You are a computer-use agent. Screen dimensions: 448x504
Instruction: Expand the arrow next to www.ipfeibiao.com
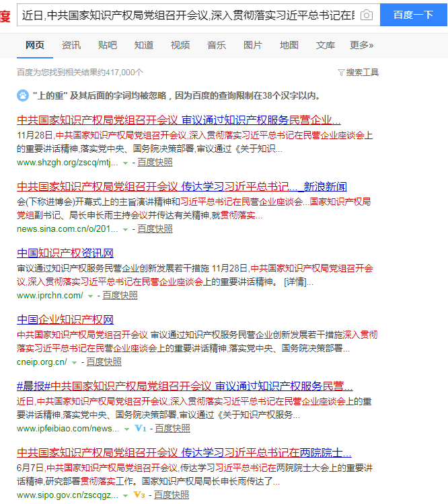coord(127,429)
